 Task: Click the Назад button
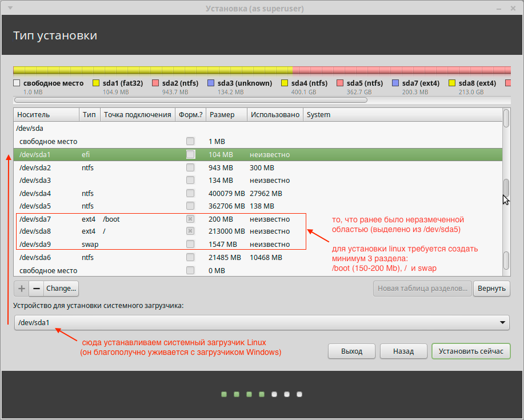[403, 351]
